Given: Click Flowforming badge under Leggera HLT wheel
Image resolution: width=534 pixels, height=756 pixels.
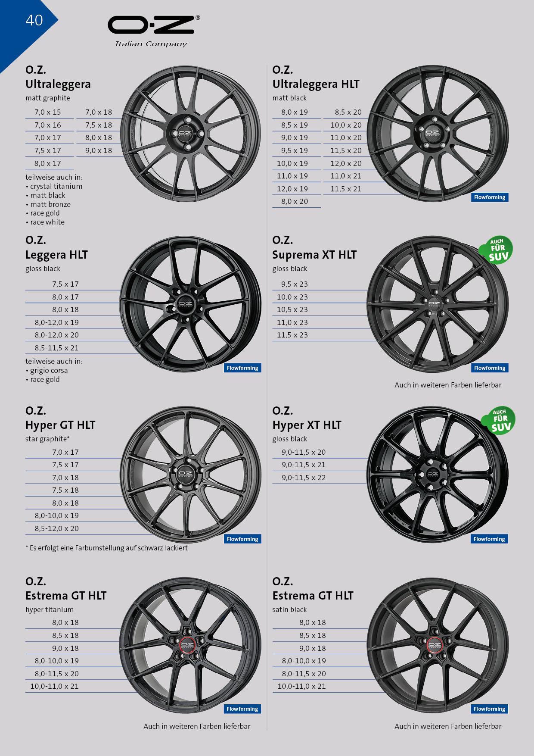Looking at the screenshot, I should (x=242, y=368).
